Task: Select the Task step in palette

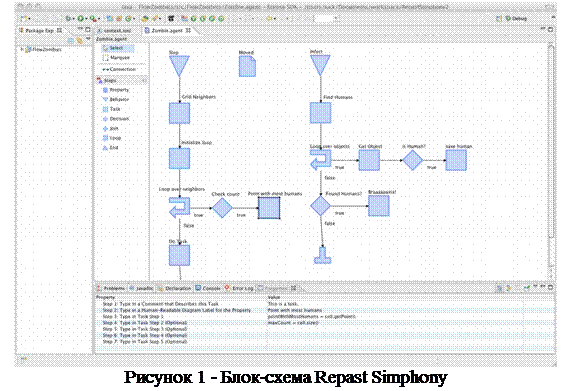Action: [x=112, y=109]
